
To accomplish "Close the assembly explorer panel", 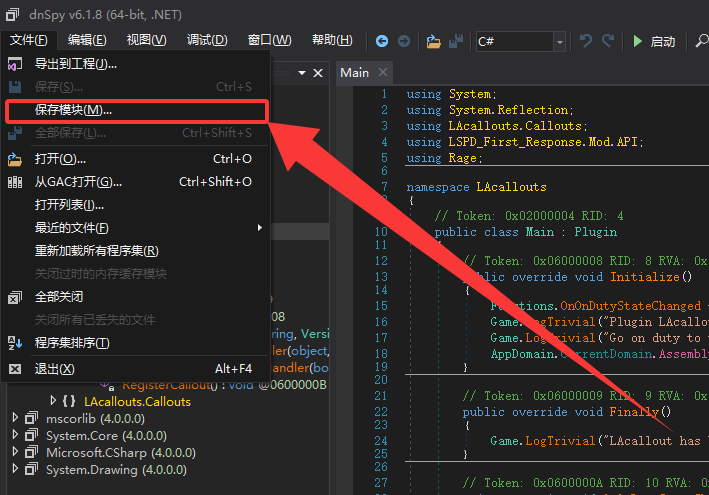I will pos(318,73).
